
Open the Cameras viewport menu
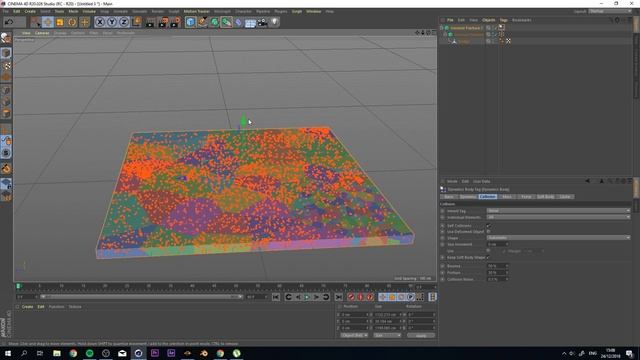42,33
